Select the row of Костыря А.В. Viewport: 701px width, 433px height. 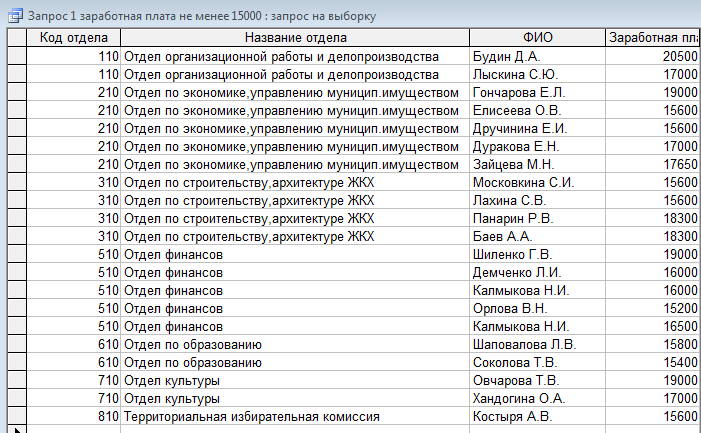tap(17, 416)
